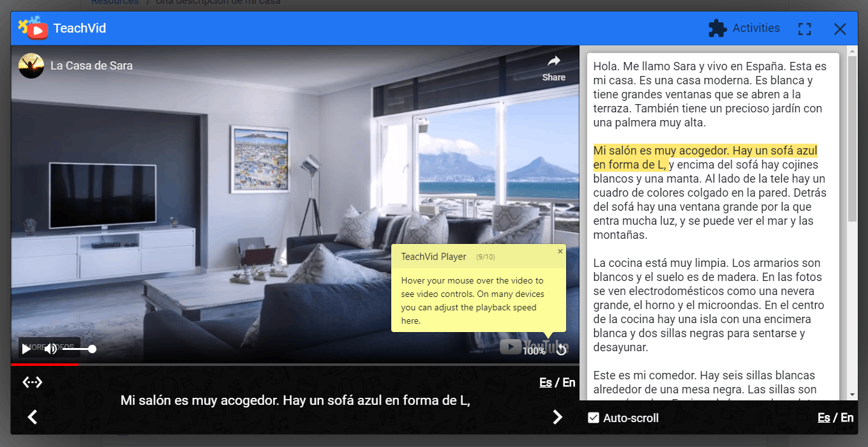Enter fullscreen mode
Viewport: 868px width, 447px height.
(805, 29)
